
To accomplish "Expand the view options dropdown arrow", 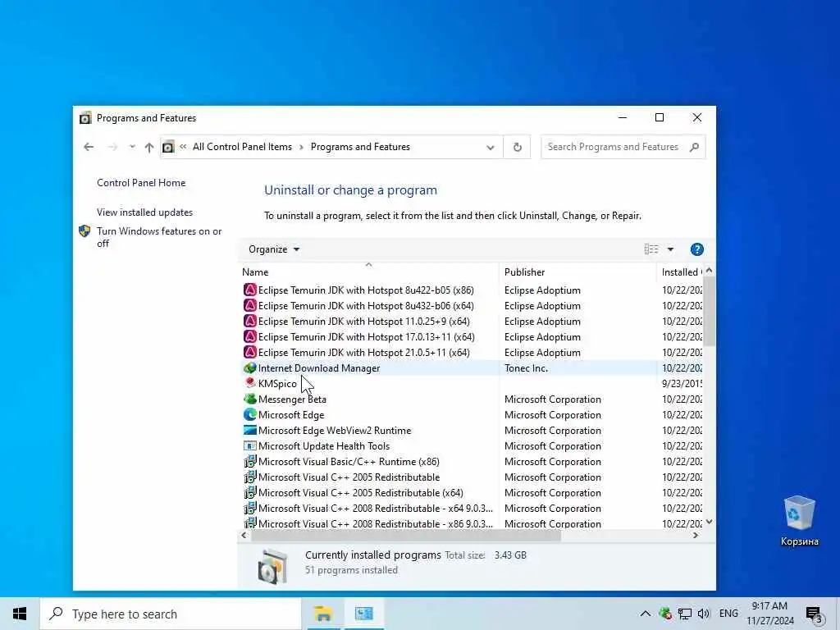I will tap(670, 249).
